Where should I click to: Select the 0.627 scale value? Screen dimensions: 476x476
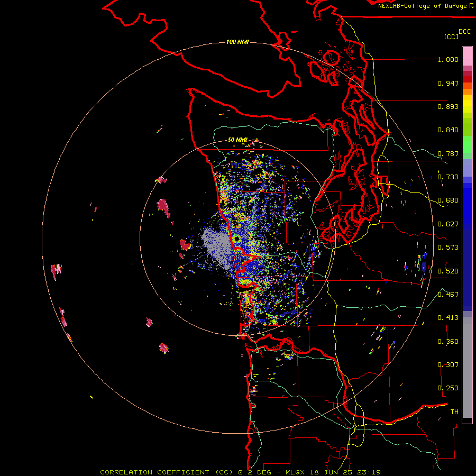[448, 224]
